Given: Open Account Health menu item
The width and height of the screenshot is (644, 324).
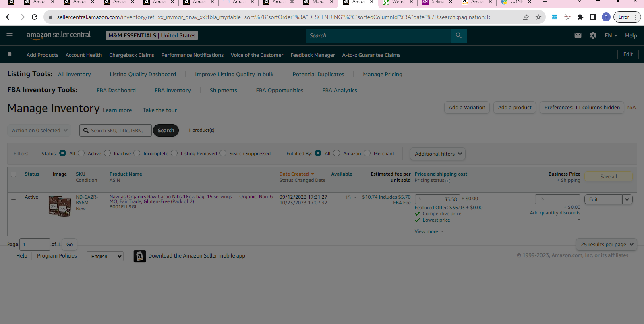Looking at the screenshot, I should pyautogui.click(x=84, y=55).
